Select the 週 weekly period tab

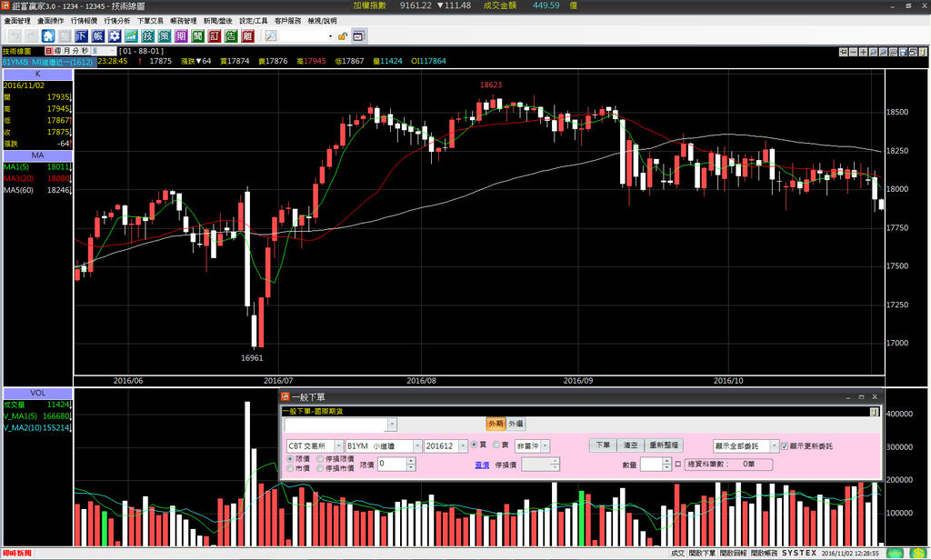[57, 52]
